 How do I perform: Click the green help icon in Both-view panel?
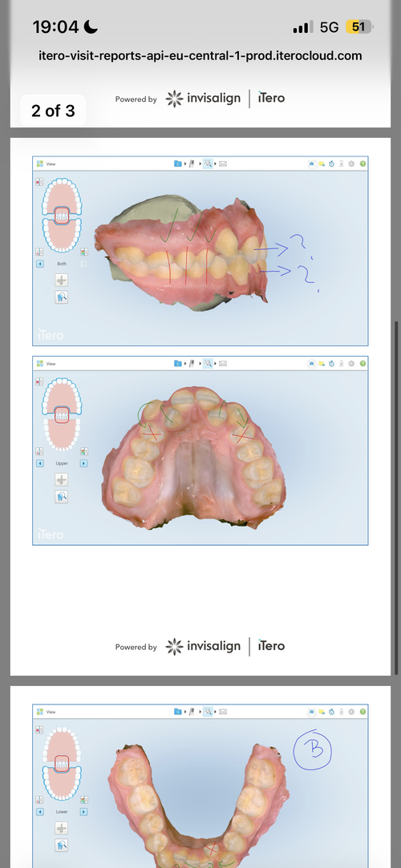(x=363, y=164)
